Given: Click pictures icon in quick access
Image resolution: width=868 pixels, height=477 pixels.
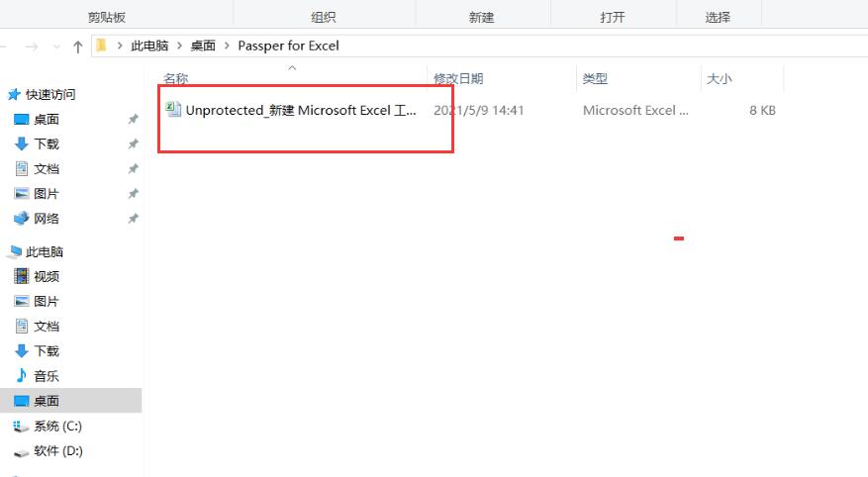Looking at the screenshot, I should pos(21,194).
